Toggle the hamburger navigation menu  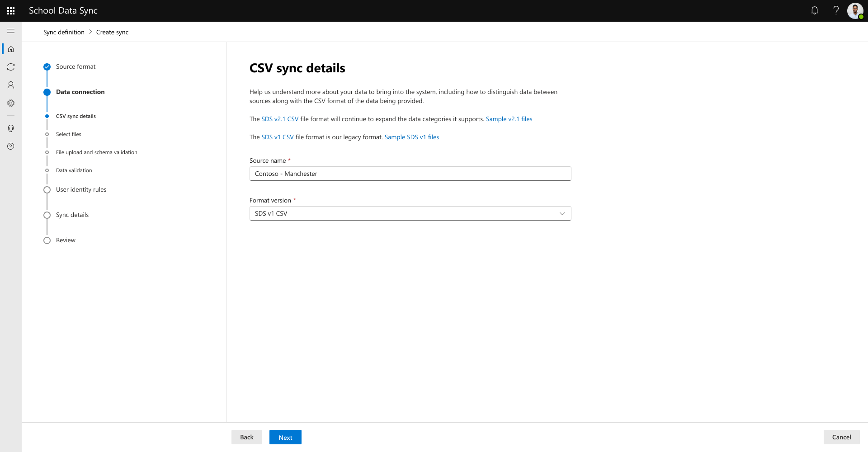11,31
